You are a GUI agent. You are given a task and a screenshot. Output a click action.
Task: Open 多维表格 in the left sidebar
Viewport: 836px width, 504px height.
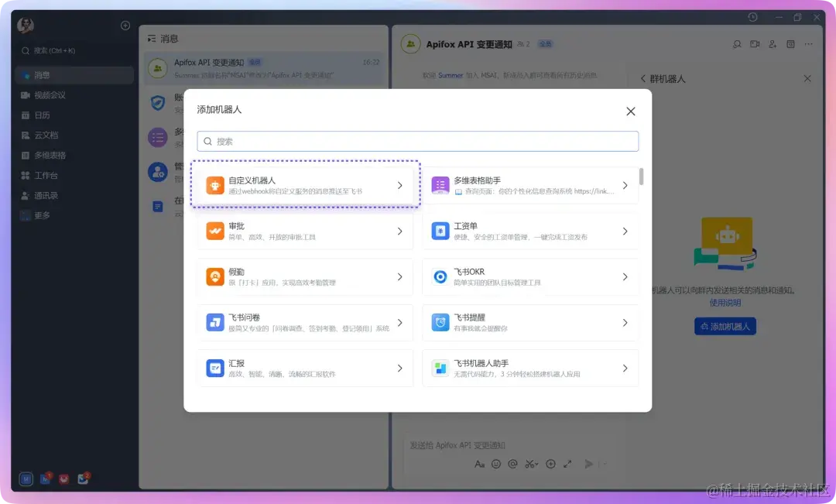74,155
